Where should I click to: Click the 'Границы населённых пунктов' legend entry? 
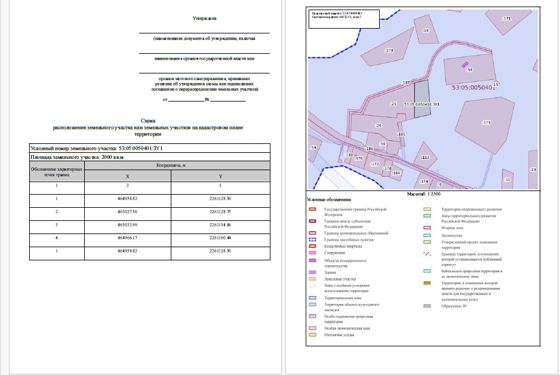pyautogui.click(x=349, y=240)
